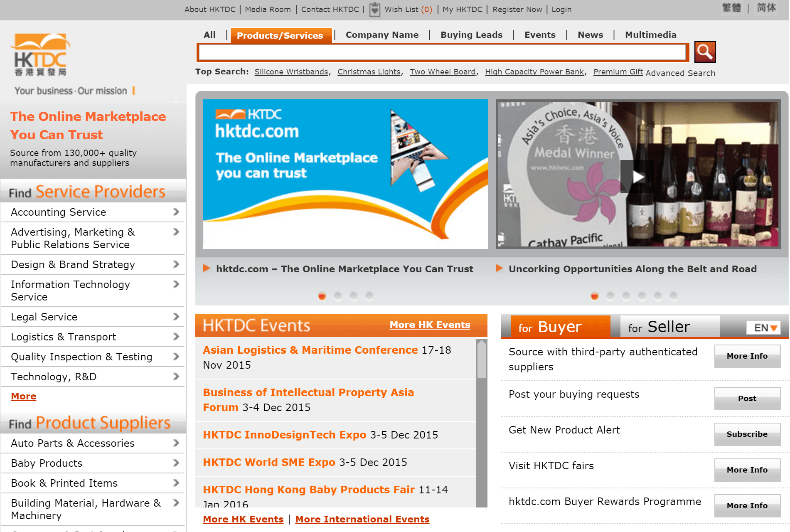The image size is (790, 532).
Task: Open the EN language dropdown
Action: (763, 328)
